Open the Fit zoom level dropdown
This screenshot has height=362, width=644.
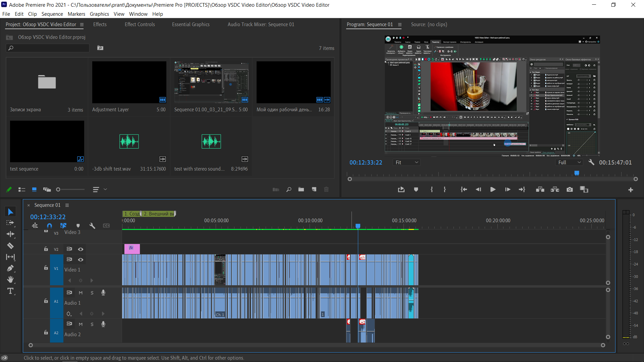point(407,162)
